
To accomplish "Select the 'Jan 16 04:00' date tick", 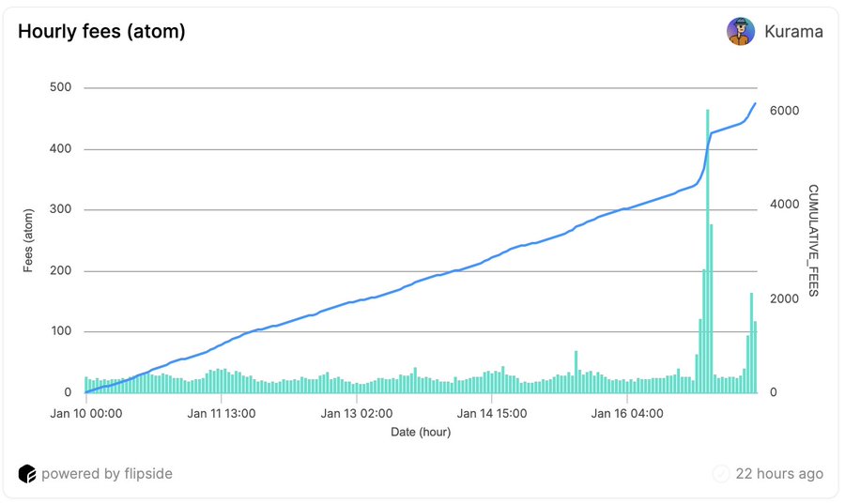I will point(627,412).
